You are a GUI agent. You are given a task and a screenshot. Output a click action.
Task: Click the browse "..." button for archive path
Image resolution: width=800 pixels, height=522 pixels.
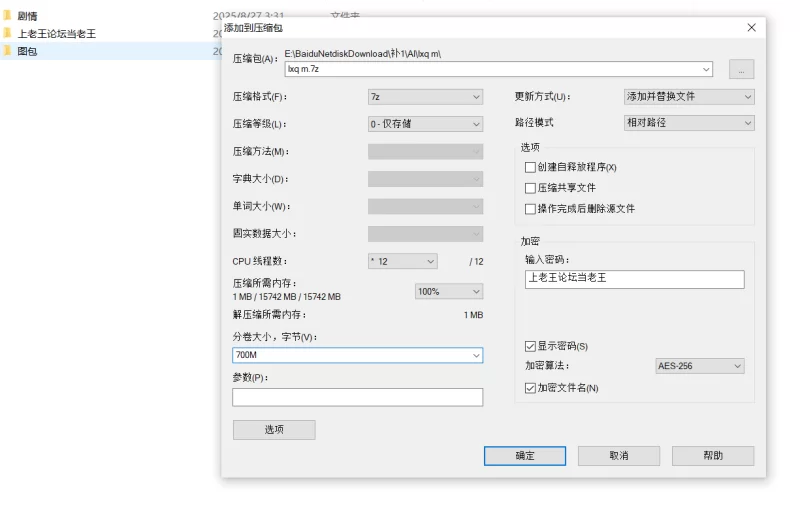[x=741, y=69]
